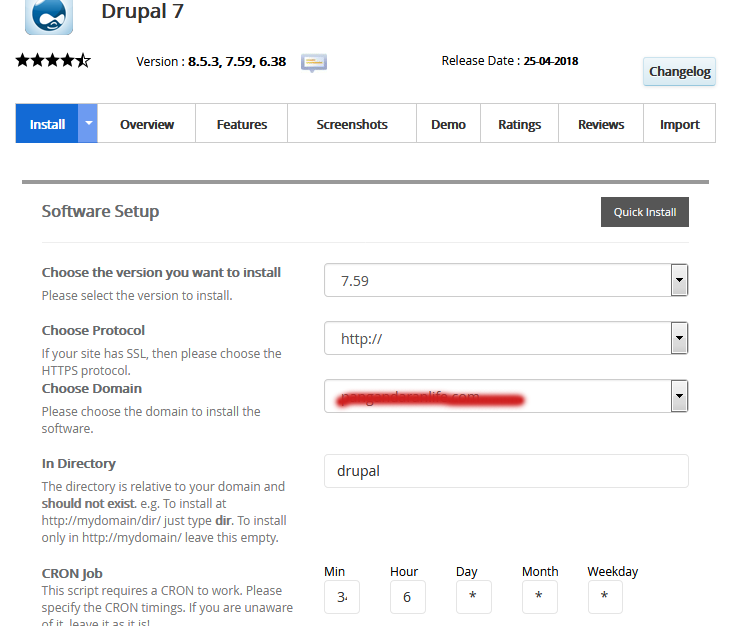Click the star rating icons
The image size is (730, 626).
point(53,61)
